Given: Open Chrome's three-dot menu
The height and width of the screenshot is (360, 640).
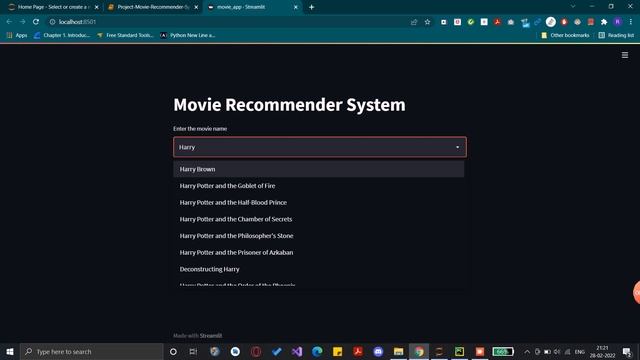Looking at the screenshot, I should [x=631, y=22].
